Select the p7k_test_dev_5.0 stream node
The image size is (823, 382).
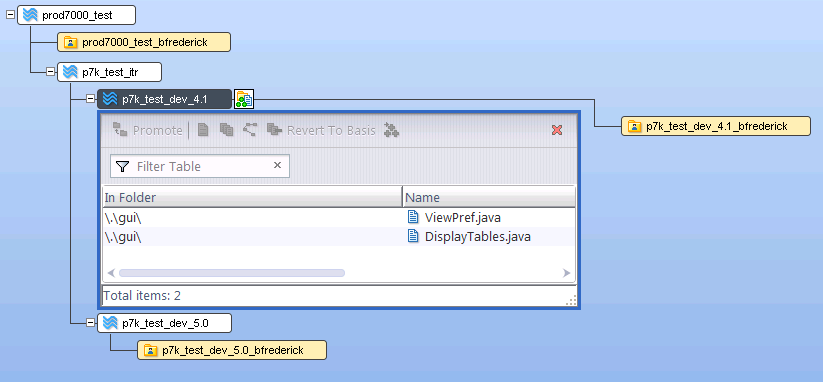tap(164, 323)
